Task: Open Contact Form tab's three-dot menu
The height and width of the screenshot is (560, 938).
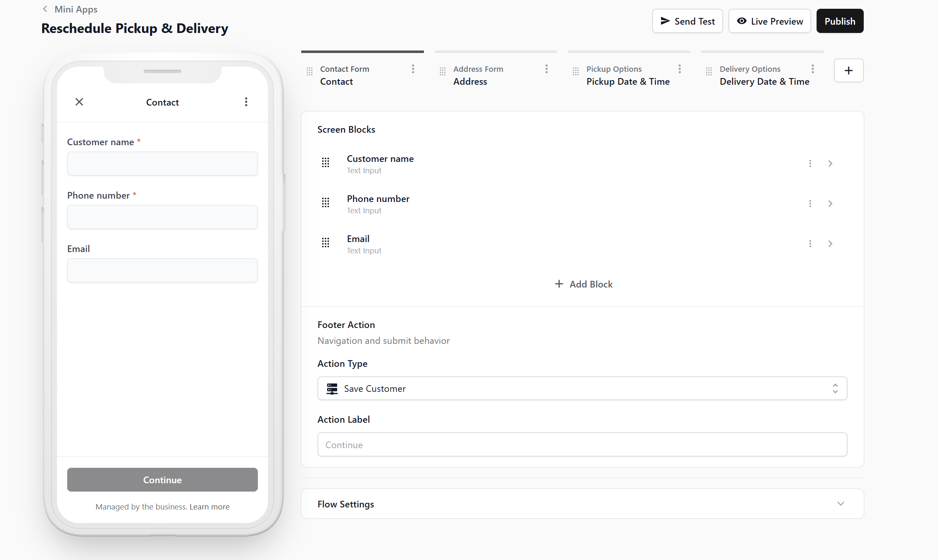Action: point(413,69)
